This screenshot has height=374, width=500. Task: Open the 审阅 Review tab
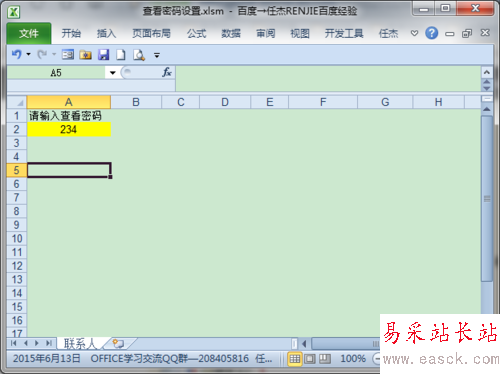tap(265, 33)
